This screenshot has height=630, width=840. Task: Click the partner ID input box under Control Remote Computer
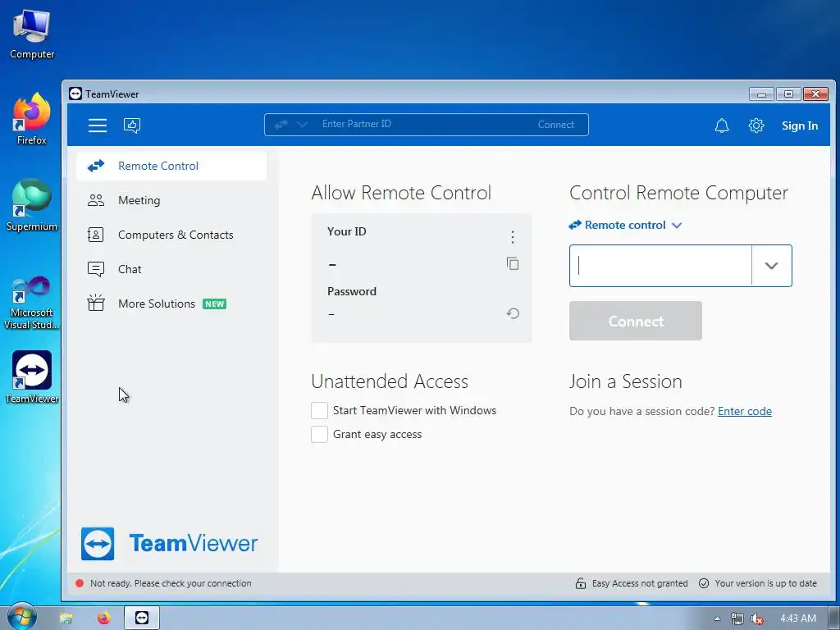(660, 266)
